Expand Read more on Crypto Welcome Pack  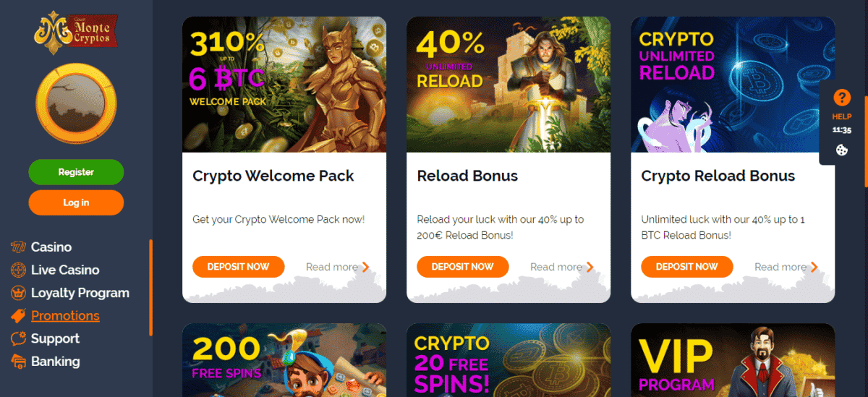pyautogui.click(x=338, y=267)
